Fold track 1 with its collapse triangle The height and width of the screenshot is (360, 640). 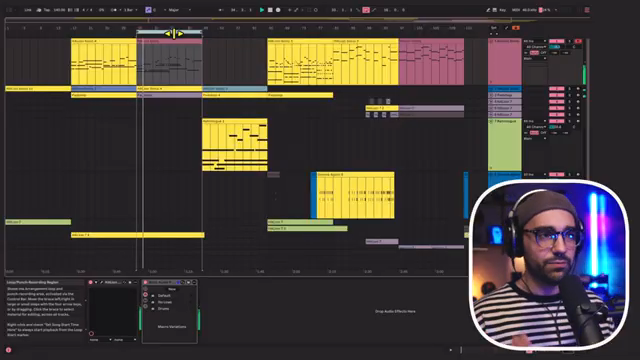491,41
